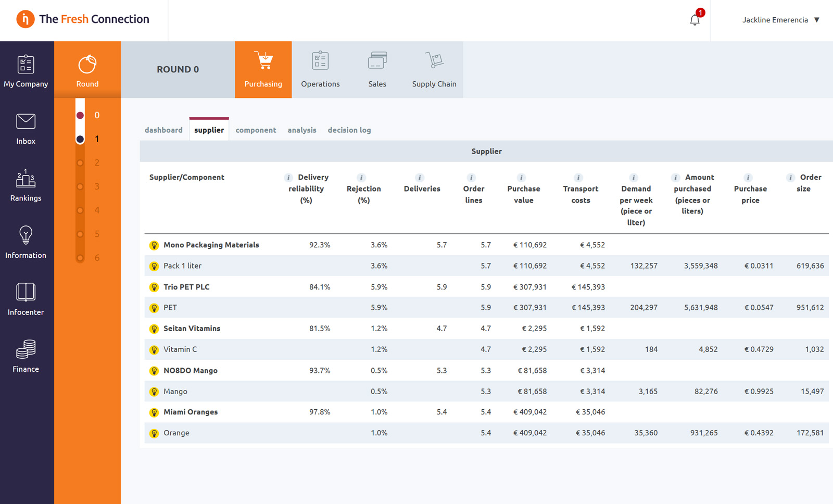Show info for Purchase value column
Viewport: 833px width, 504px height.
[x=521, y=178]
